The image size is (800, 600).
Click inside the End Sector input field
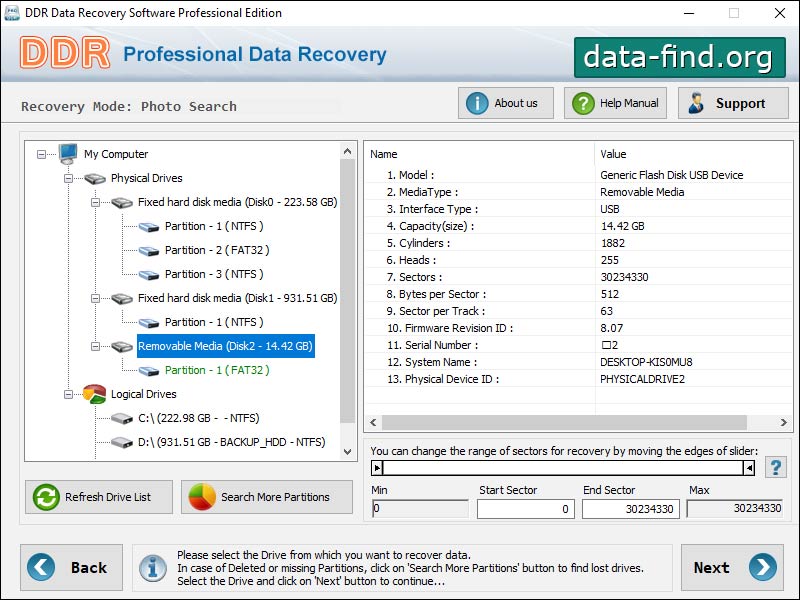tap(630, 509)
